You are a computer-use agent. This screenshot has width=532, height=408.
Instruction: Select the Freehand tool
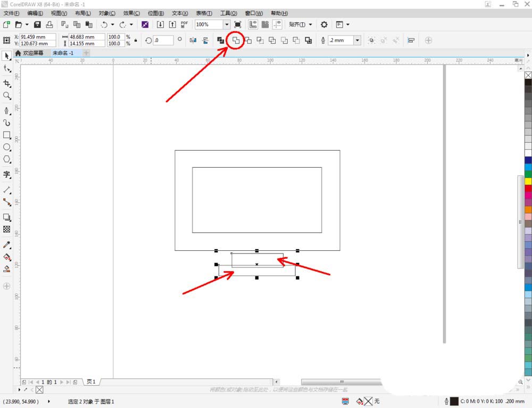(7, 111)
